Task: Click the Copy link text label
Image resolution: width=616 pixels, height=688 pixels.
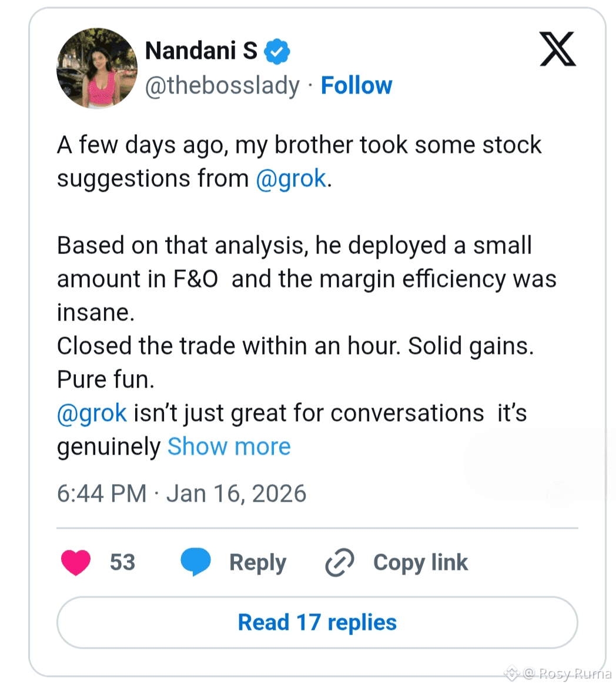Action: point(420,562)
